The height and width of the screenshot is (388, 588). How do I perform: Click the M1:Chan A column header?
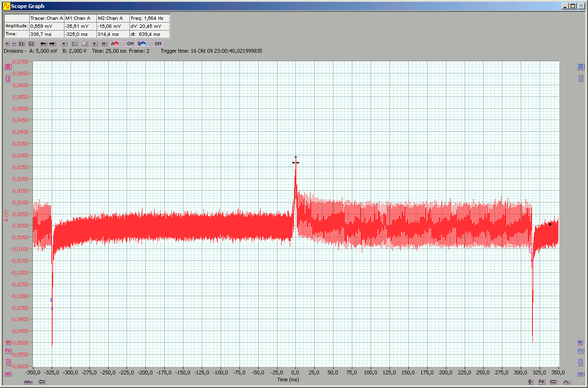point(80,18)
